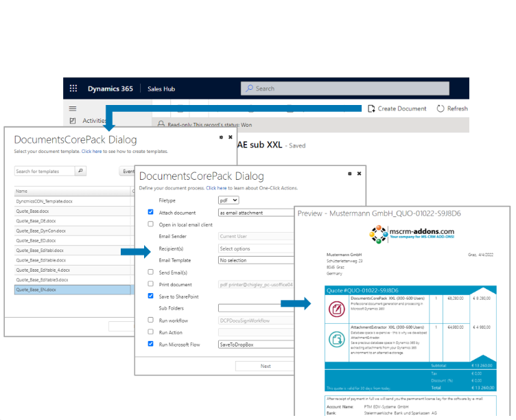The image size is (516, 420).
Task: Open the SaveToDropBox flow dropdown
Action: pos(256,345)
